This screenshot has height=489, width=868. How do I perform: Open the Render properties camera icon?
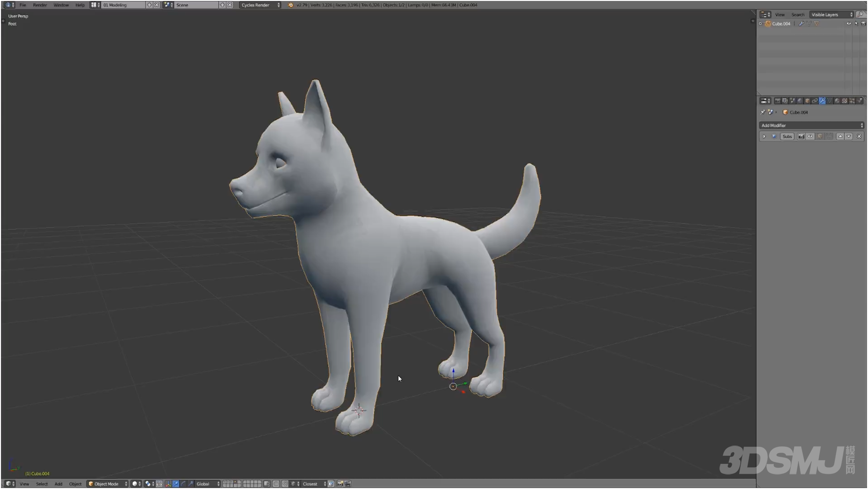point(778,101)
